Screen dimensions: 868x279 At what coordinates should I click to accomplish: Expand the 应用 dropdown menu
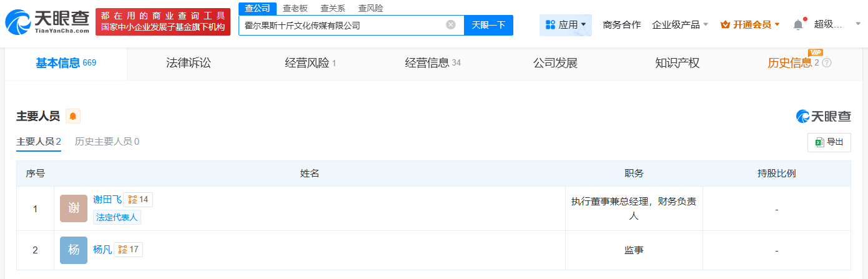point(566,25)
